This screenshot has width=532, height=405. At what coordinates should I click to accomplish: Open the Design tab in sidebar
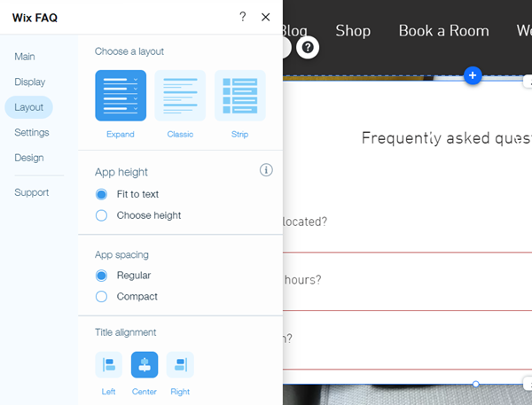point(29,158)
